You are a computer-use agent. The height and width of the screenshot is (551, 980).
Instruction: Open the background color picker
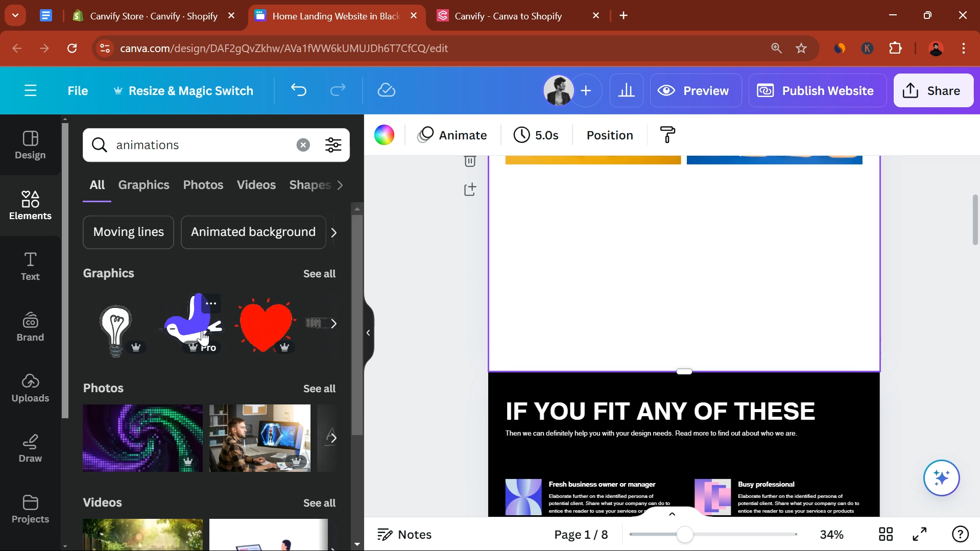point(384,135)
